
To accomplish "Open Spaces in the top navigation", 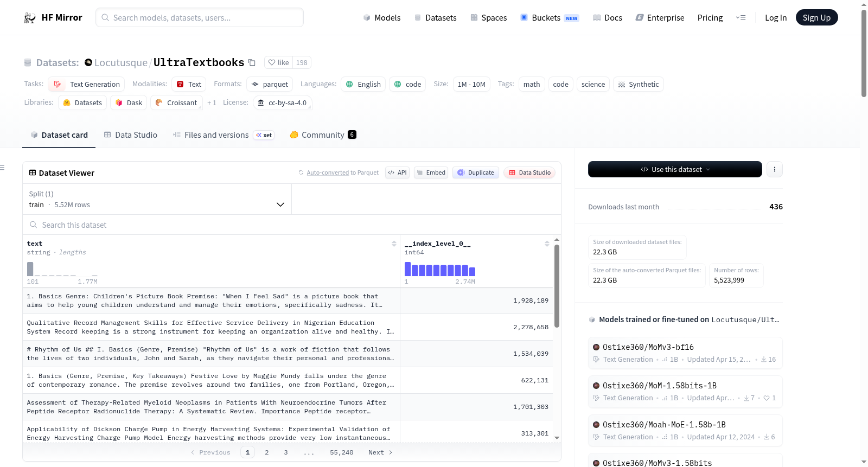I will coord(488,18).
